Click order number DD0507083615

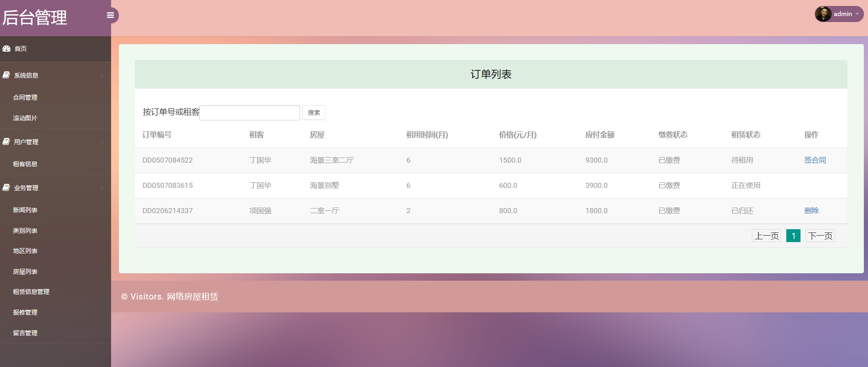coord(168,186)
